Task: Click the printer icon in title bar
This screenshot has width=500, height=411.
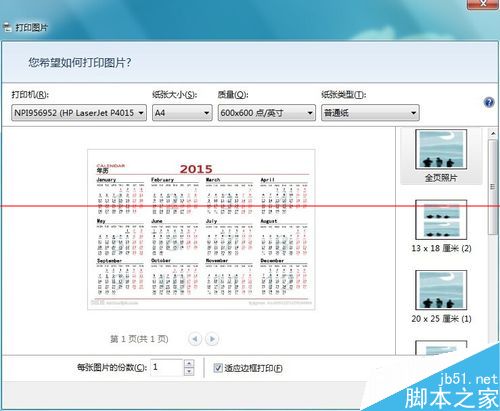Action: pos(7,27)
